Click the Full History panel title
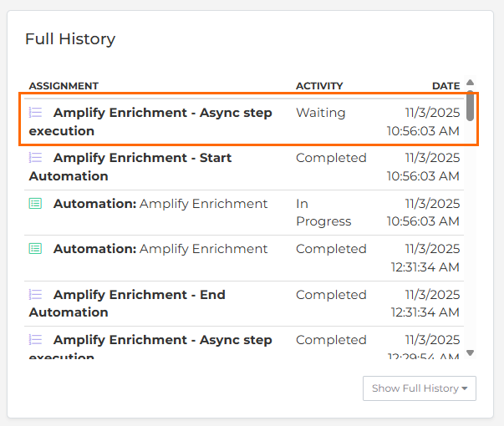The width and height of the screenshot is (504, 426). [70, 39]
